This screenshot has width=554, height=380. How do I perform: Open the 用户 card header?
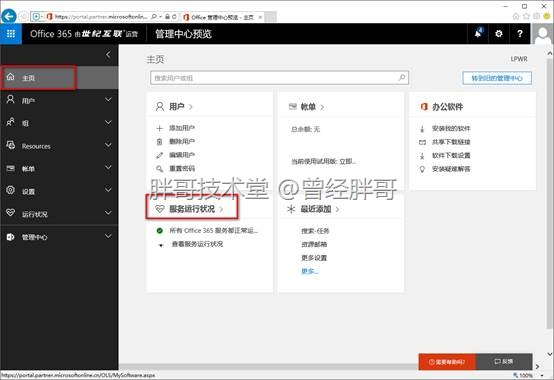174,106
